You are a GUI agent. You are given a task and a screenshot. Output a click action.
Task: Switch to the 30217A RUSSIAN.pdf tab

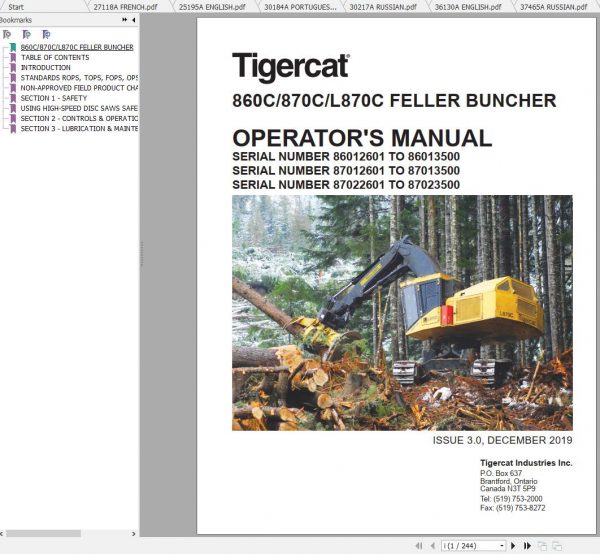[x=383, y=7]
